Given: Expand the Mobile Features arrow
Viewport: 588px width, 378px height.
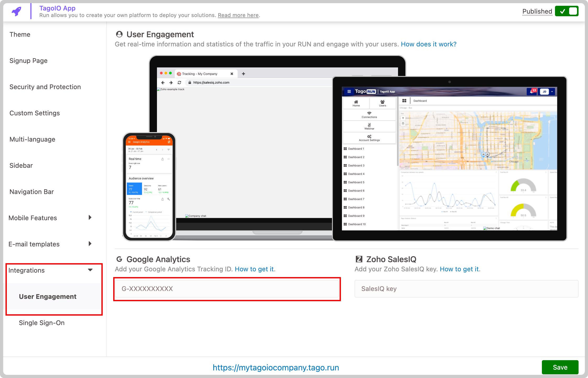Looking at the screenshot, I should click(x=90, y=217).
